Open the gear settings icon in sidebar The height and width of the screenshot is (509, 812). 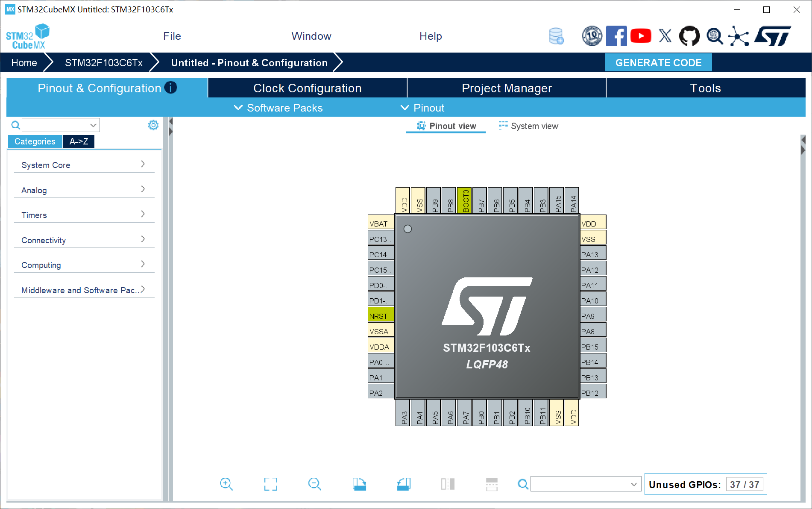click(x=153, y=125)
